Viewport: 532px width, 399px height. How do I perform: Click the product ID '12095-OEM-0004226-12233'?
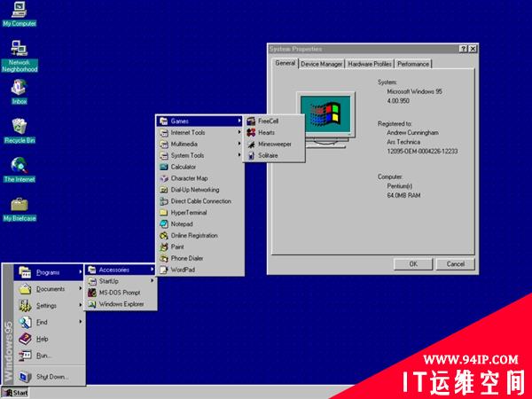coord(422,152)
